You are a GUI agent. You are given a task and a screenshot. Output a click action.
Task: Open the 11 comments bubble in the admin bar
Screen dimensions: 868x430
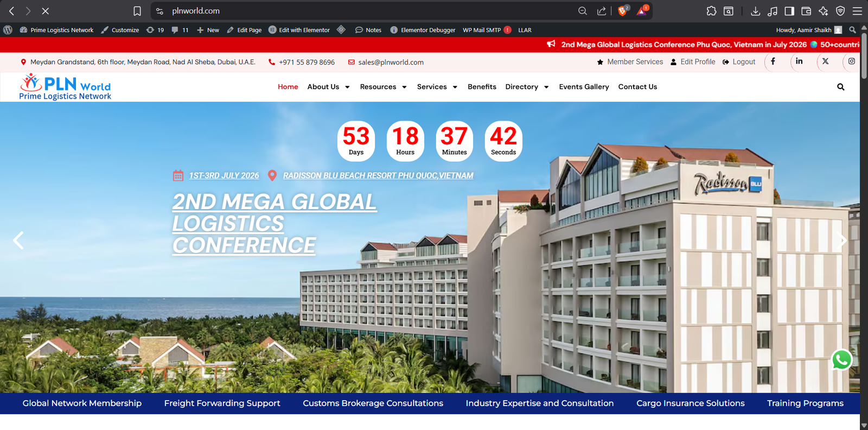(180, 30)
